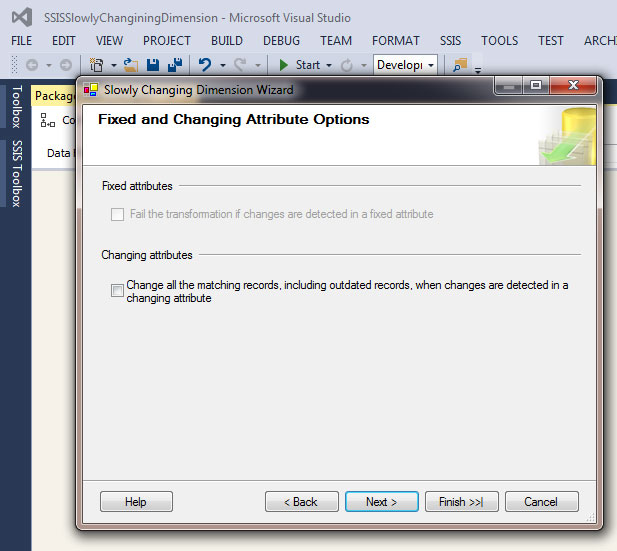The width and height of the screenshot is (617, 551).
Task: Open the VIEW menu
Action: click(x=109, y=41)
